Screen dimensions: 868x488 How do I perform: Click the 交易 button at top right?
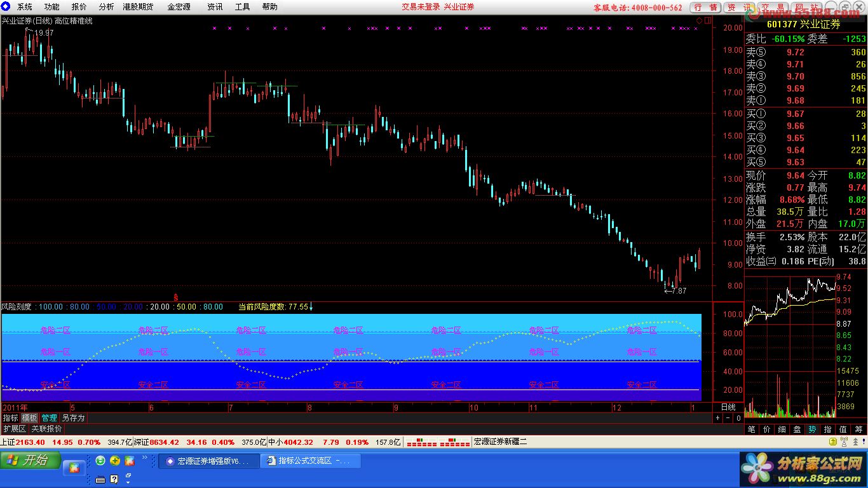(773, 7)
